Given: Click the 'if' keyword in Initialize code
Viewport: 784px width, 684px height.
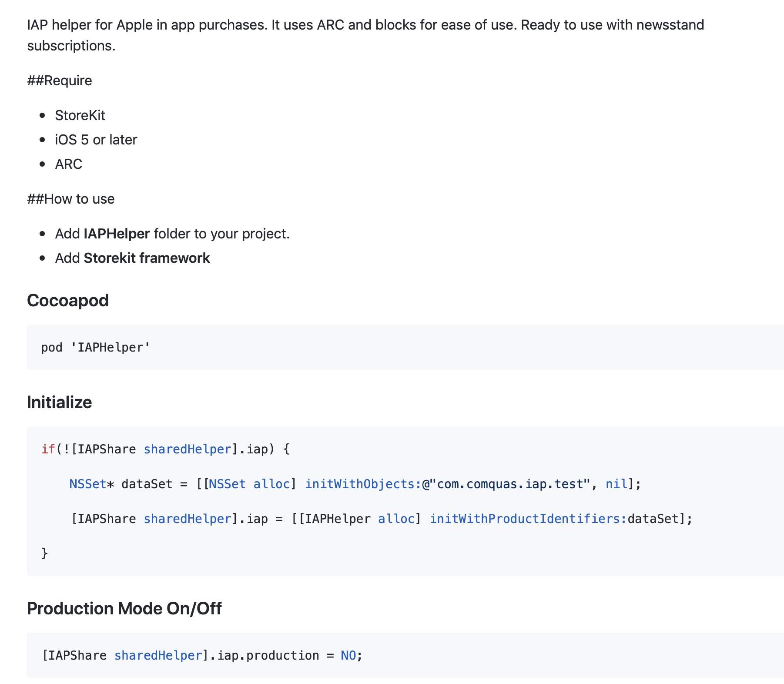Looking at the screenshot, I should pyautogui.click(x=48, y=449).
